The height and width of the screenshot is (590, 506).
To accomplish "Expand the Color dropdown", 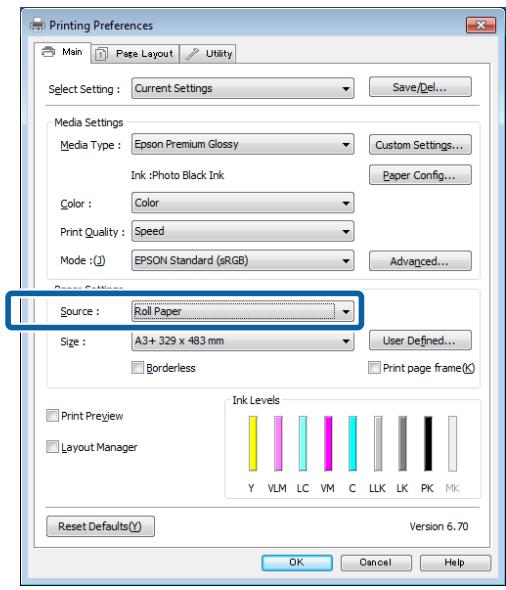I will (x=243, y=203).
